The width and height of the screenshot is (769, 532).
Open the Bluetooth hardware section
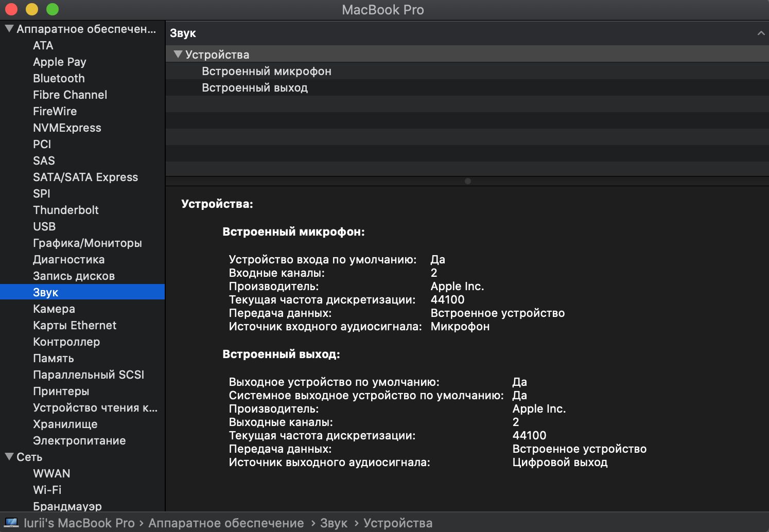tap(59, 78)
